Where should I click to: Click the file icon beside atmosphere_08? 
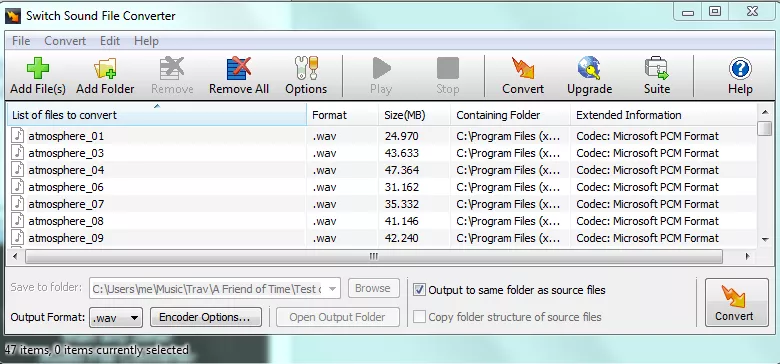tap(18, 220)
